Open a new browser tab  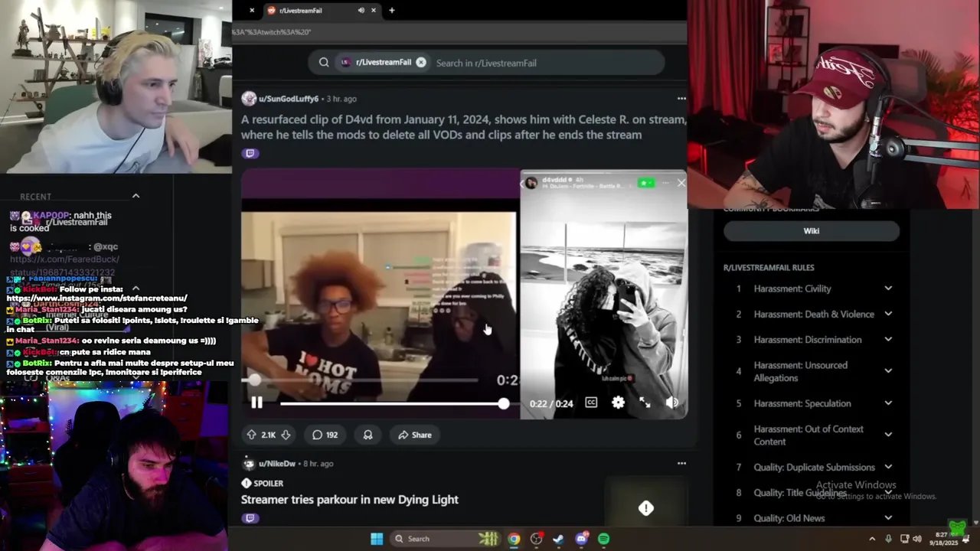pos(392,11)
